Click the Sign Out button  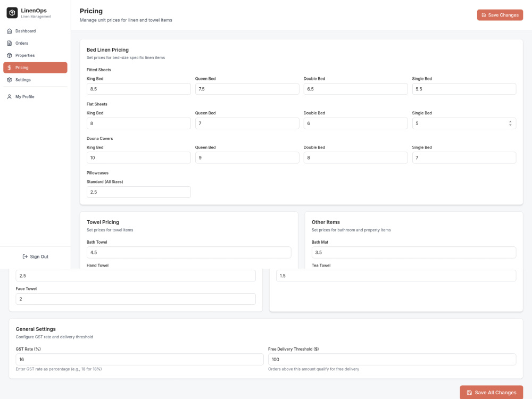(35, 256)
